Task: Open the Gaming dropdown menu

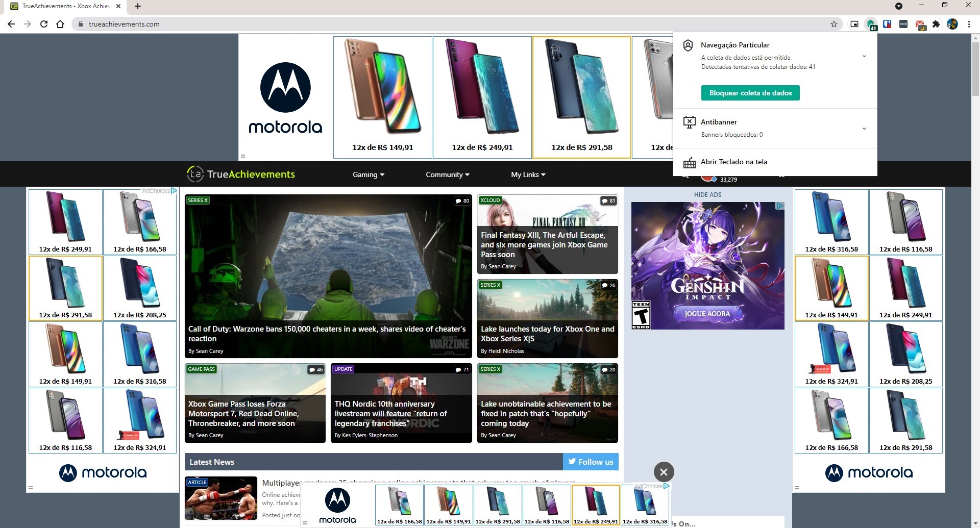Action: (368, 174)
